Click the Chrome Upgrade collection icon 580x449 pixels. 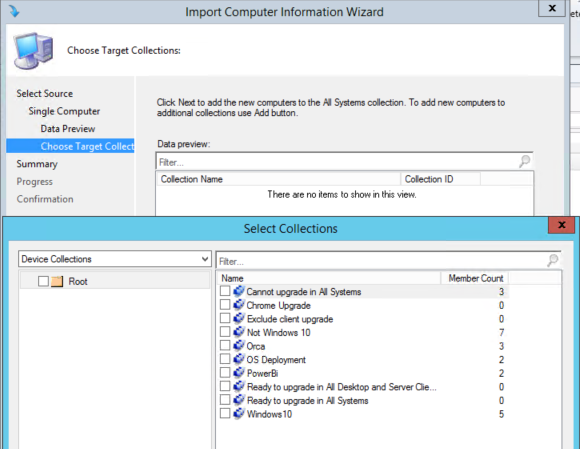click(239, 305)
